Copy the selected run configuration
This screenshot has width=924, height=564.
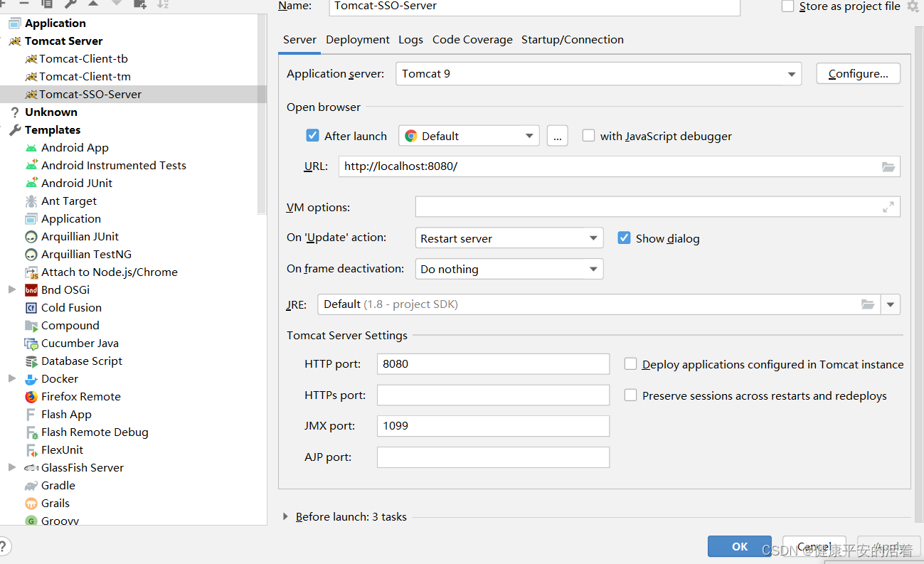coord(48,4)
